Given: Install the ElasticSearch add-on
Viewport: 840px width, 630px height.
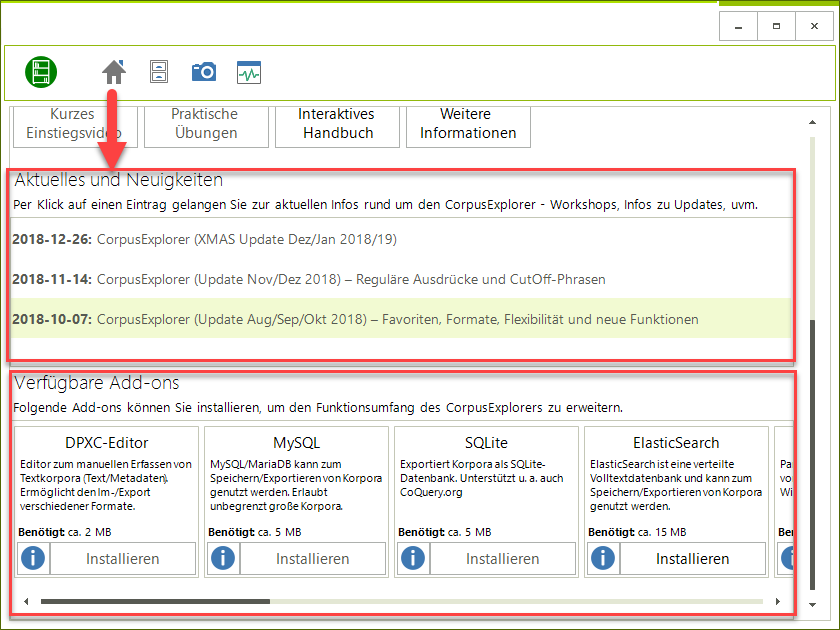Looking at the screenshot, I should tap(693, 559).
